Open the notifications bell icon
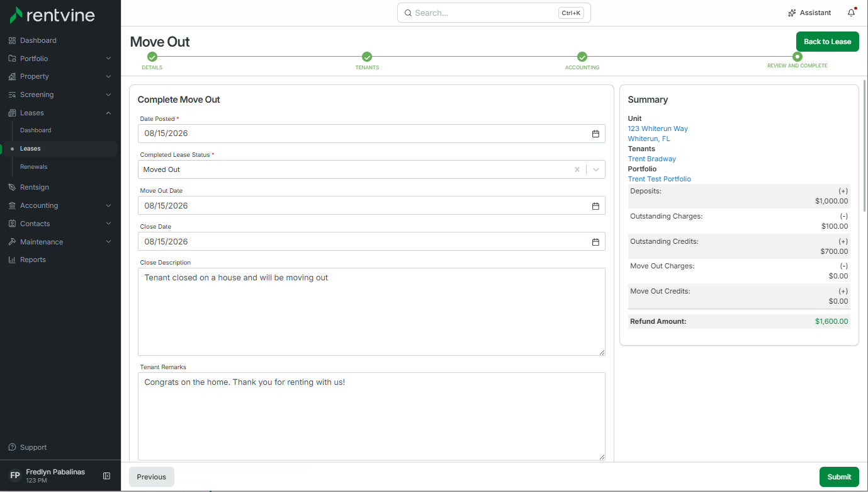 [x=851, y=13]
